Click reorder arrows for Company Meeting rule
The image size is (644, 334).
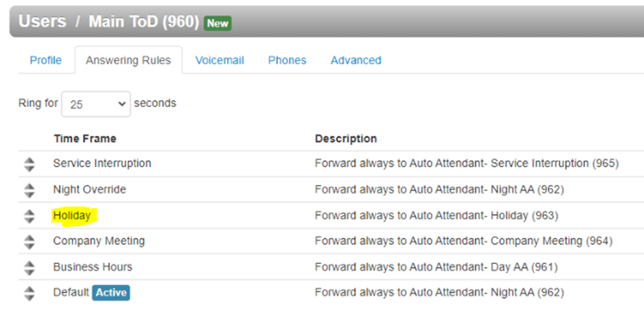click(x=29, y=242)
